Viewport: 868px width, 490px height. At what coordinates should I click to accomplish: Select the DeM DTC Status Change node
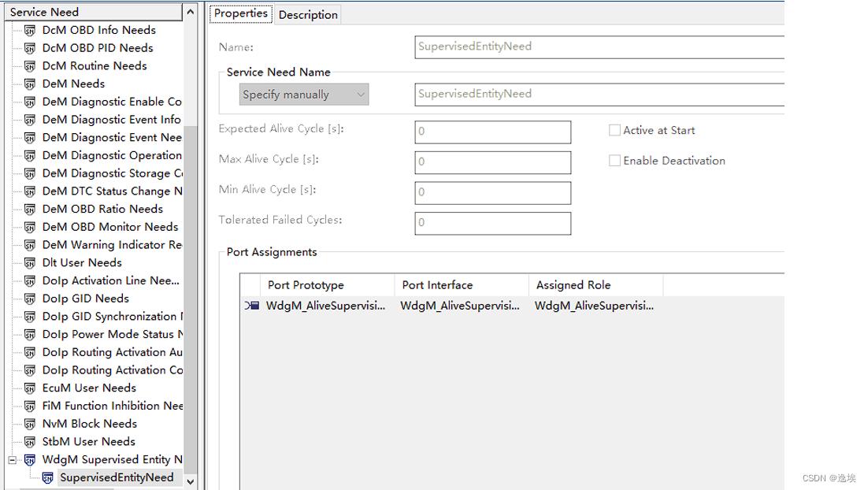pyautogui.click(x=29, y=191)
